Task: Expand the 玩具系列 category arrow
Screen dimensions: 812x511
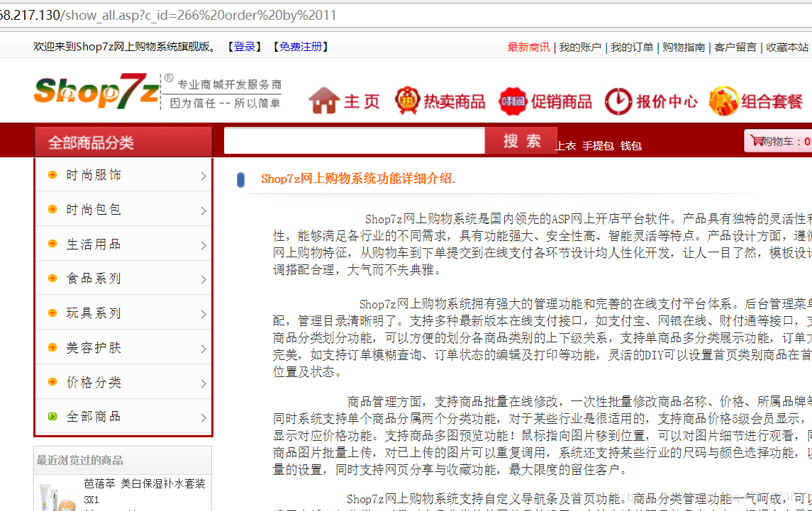Action: point(204,314)
